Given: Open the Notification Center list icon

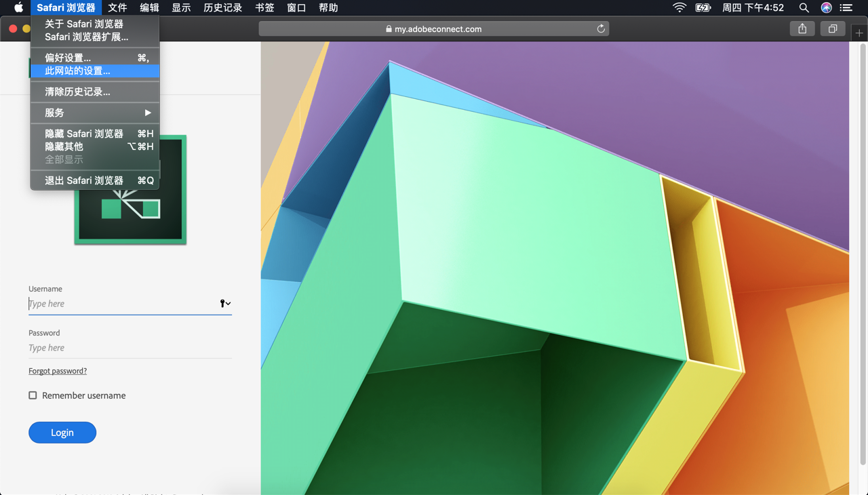Looking at the screenshot, I should coord(846,7).
